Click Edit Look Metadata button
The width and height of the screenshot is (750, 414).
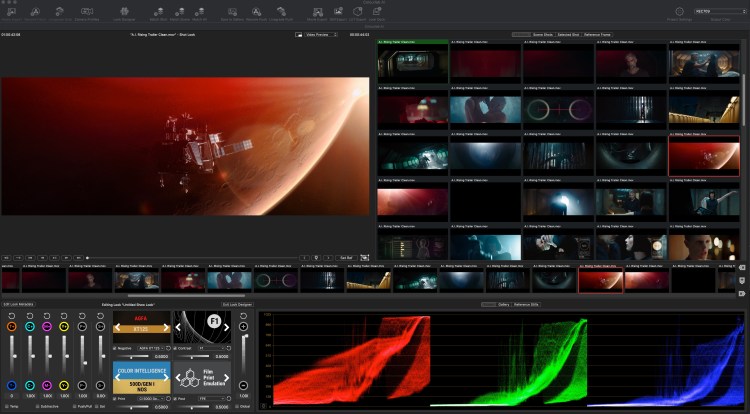click(18, 305)
